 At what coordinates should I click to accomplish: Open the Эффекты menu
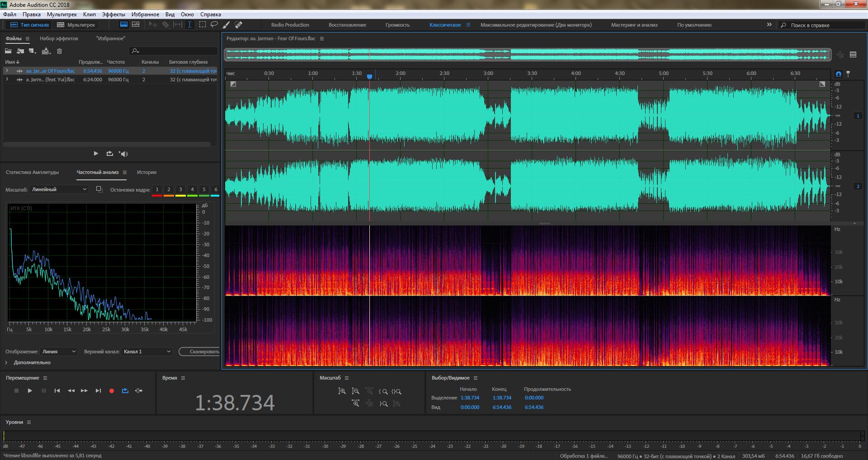[x=113, y=14]
